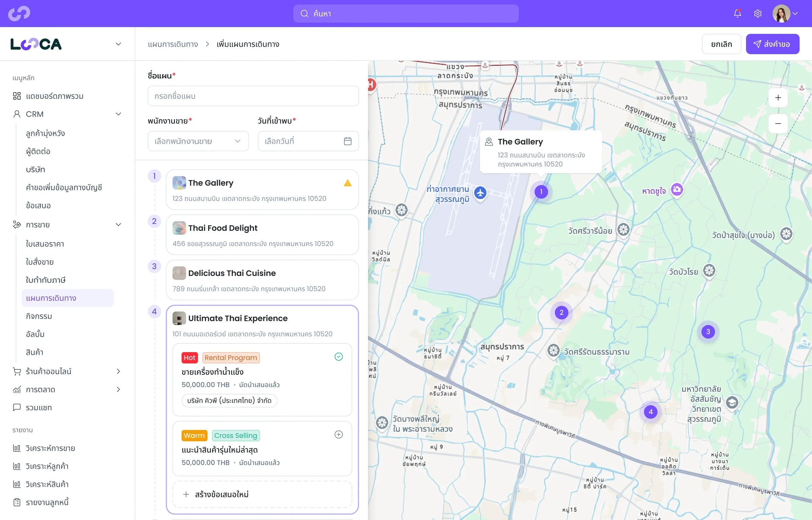Open ลูกค้ามุ่งหวัง submenu item
Viewport: 812px width, 520px height.
(x=45, y=133)
